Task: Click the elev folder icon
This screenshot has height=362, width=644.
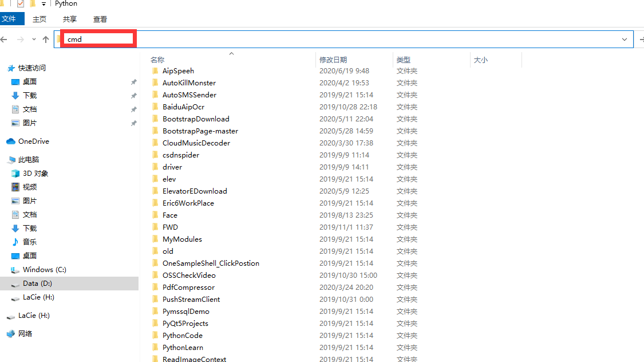Action: (x=155, y=179)
